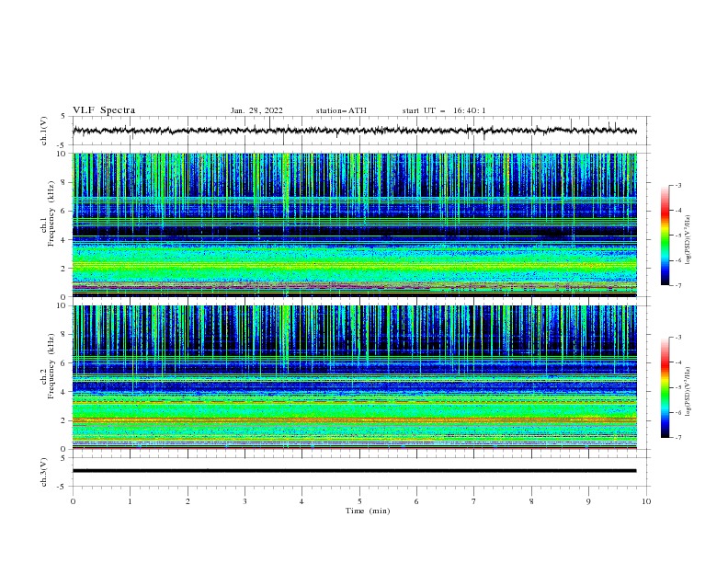Click ch.2 frequency tick "2"

point(64,420)
